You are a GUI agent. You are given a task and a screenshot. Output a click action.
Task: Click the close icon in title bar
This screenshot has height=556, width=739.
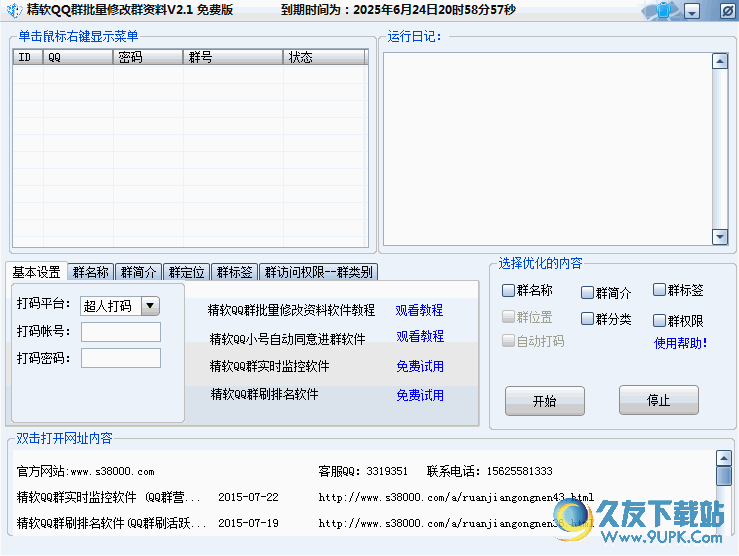pyautogui.click(x=727, y=10)
